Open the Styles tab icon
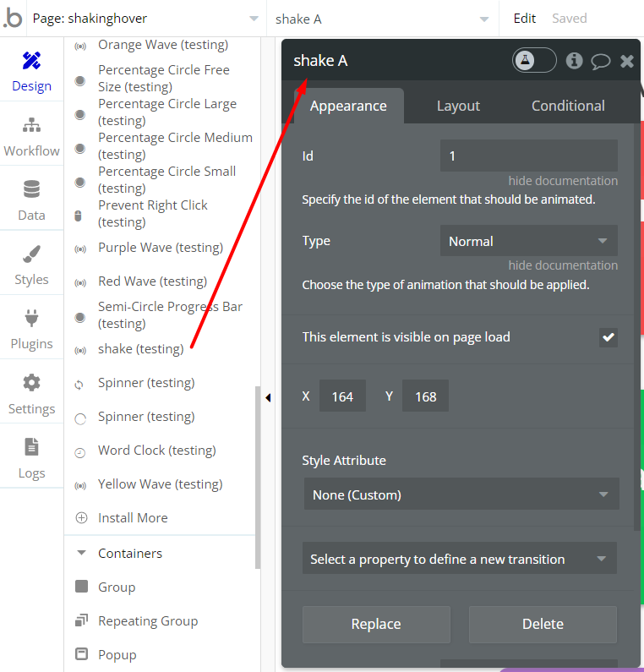 (32, 254)
